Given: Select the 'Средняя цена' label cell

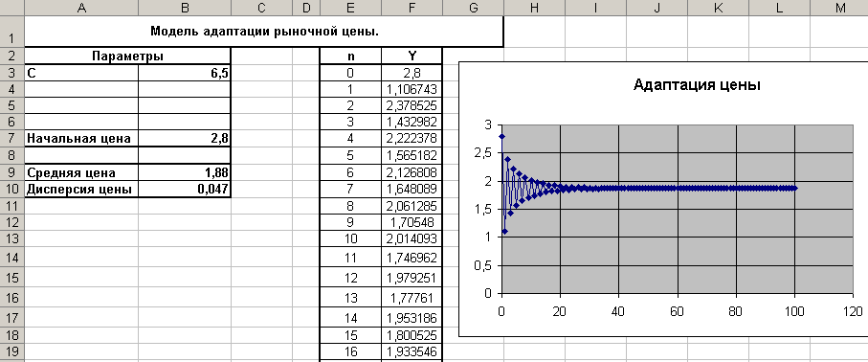Looking at the screenshot, I should 81,172.
